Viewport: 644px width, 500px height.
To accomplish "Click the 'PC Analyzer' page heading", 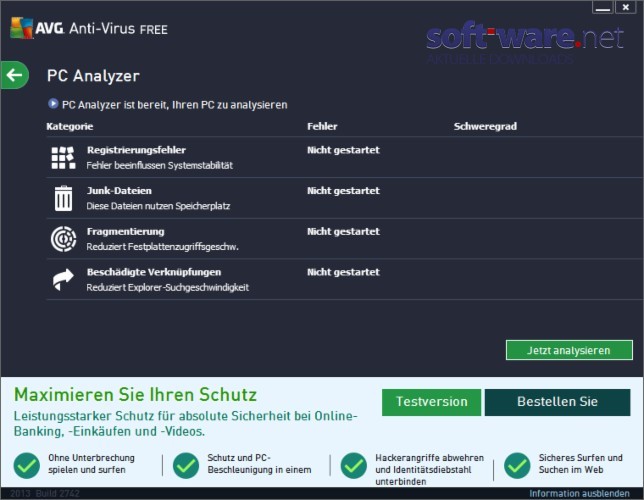I will pos(93,76).
